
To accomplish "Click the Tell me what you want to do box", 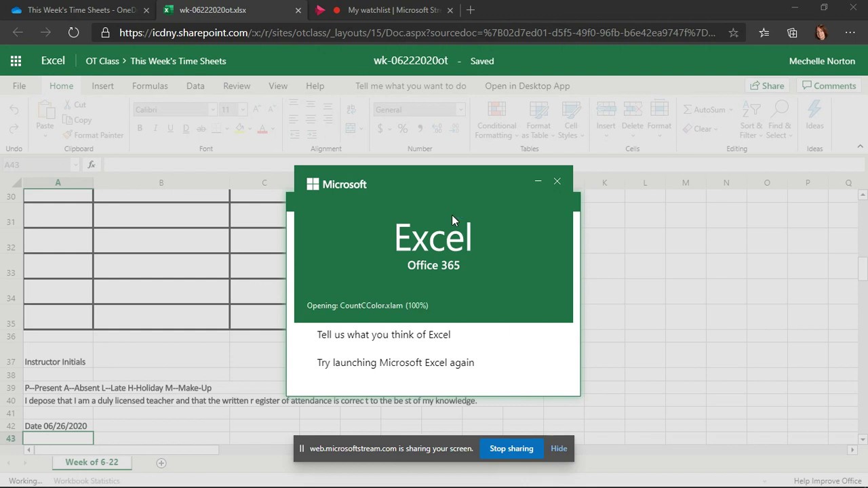I will (x=410, y=86).
